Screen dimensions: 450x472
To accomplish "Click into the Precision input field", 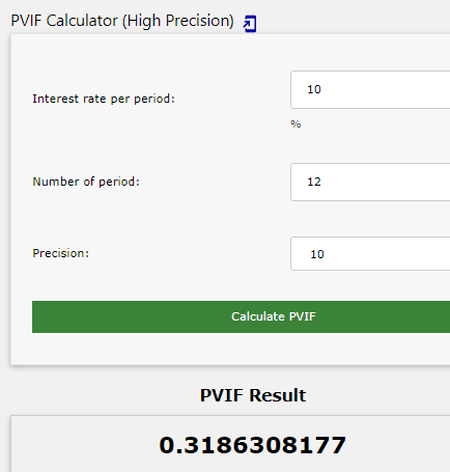I will point(370,254).
